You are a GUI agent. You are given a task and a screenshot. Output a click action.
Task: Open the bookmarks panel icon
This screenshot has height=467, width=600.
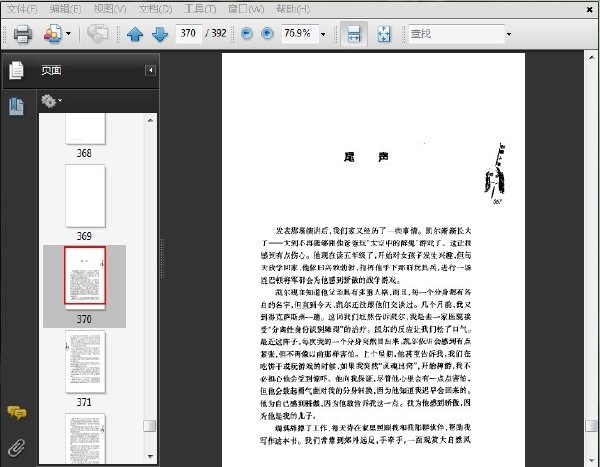(x=16, y=106)
